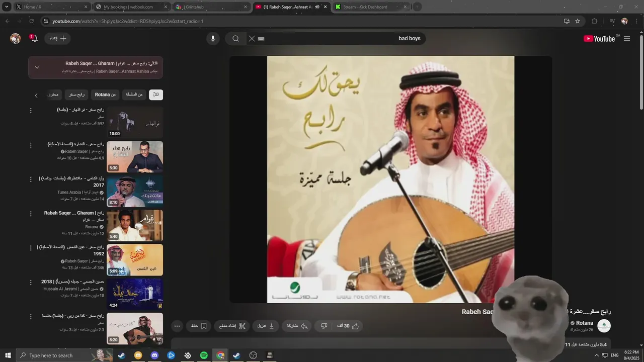This screenshot has height=362, width=644.
Task: Open OBS Studio from the taskbar
Action: click(x=253, y=355)
